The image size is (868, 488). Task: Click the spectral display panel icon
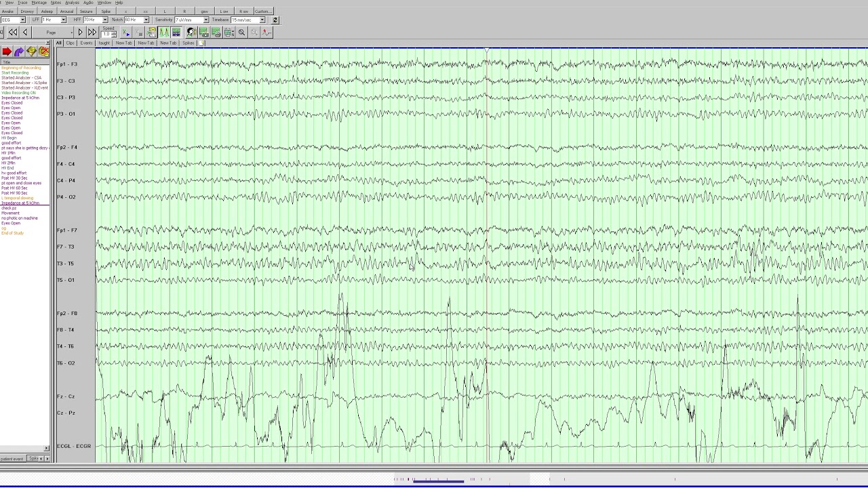(x=176, y=33)
